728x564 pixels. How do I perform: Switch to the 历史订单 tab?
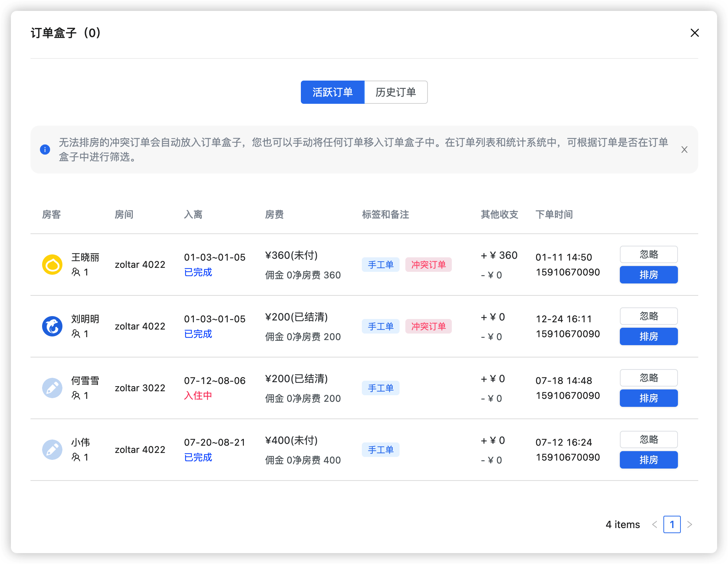coord(396,92)
